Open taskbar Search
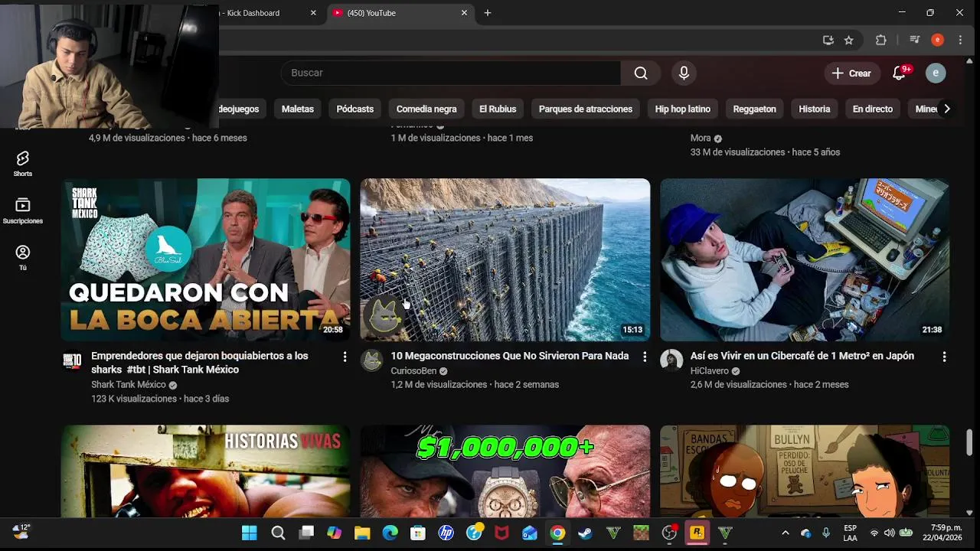Image resolution: width=980 pixels, height=551 pixels. pos(278,533)
